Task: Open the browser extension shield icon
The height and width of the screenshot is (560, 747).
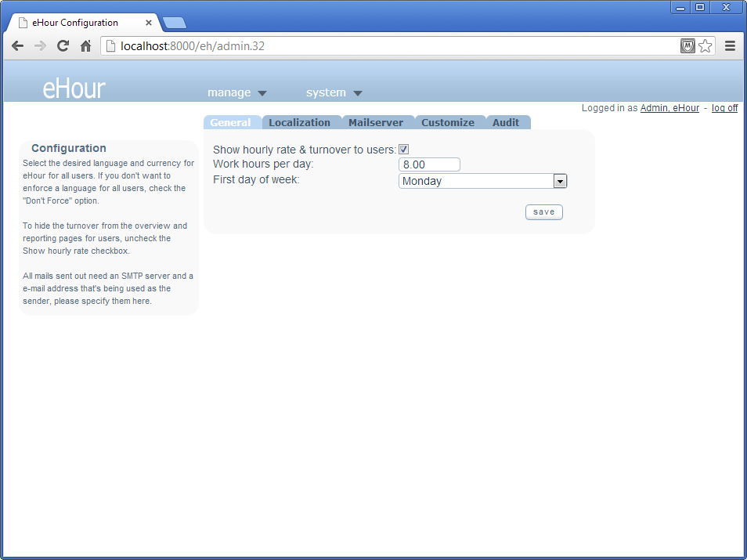Action: (687, 45)
